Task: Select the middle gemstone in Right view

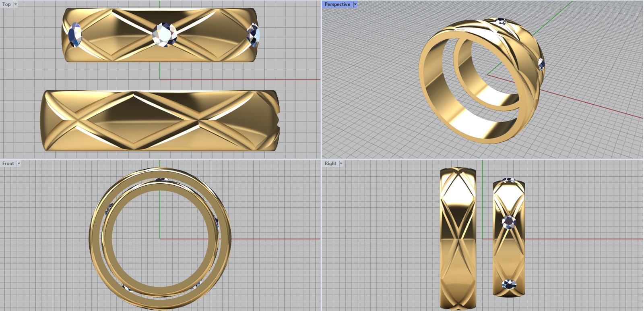Action: [x=509, y=222]
